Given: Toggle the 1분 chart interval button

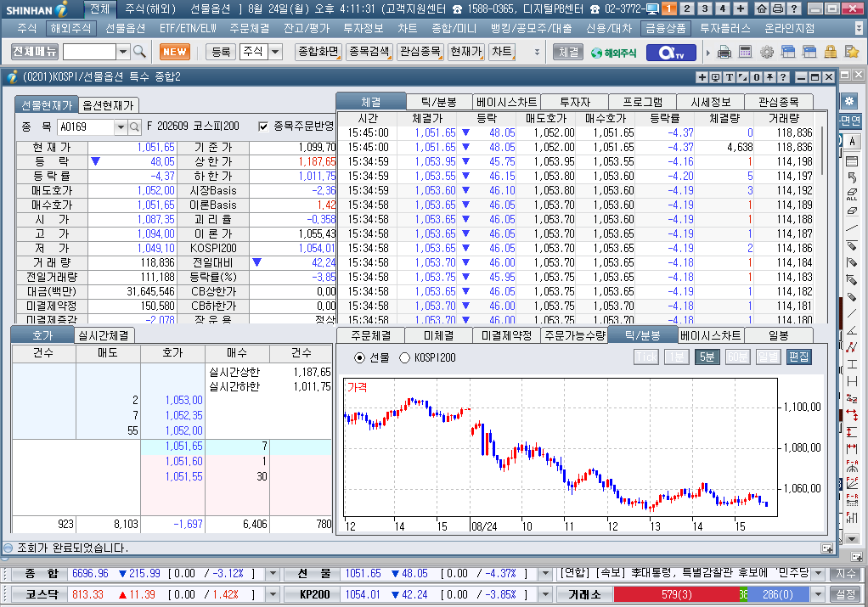Looking at the screenshot, I should click(676, 357).
